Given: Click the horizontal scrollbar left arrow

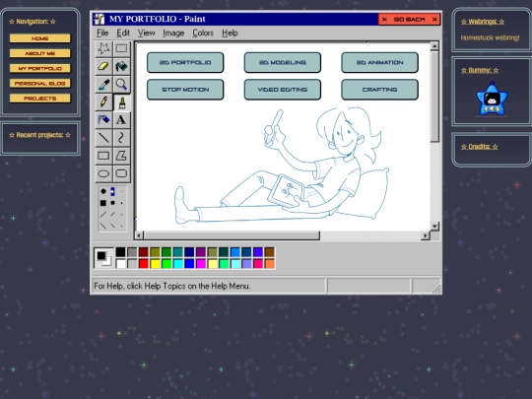Looking at the screenshot, I should pos(139,235).
